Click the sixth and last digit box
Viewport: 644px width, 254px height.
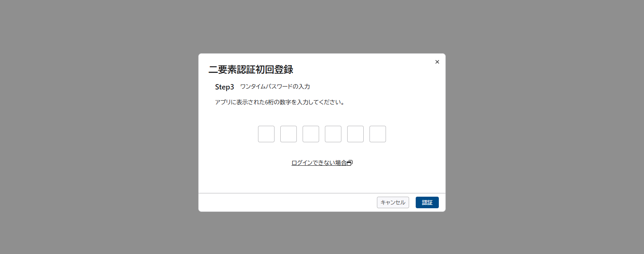tap(378, 134)
